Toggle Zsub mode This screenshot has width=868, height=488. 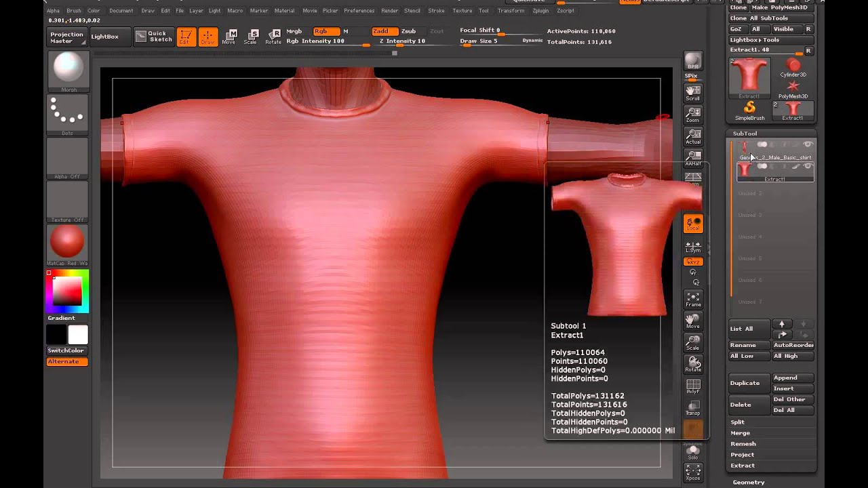408,31
